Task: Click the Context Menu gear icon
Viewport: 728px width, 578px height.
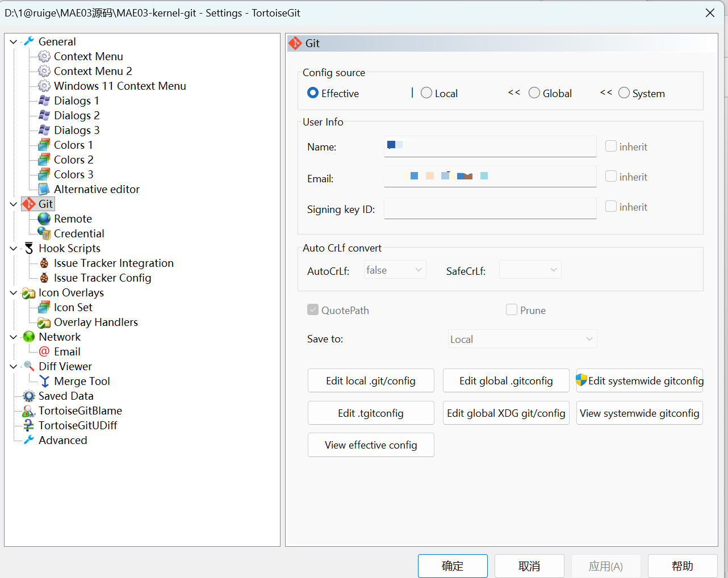Action: click(44, 56)
